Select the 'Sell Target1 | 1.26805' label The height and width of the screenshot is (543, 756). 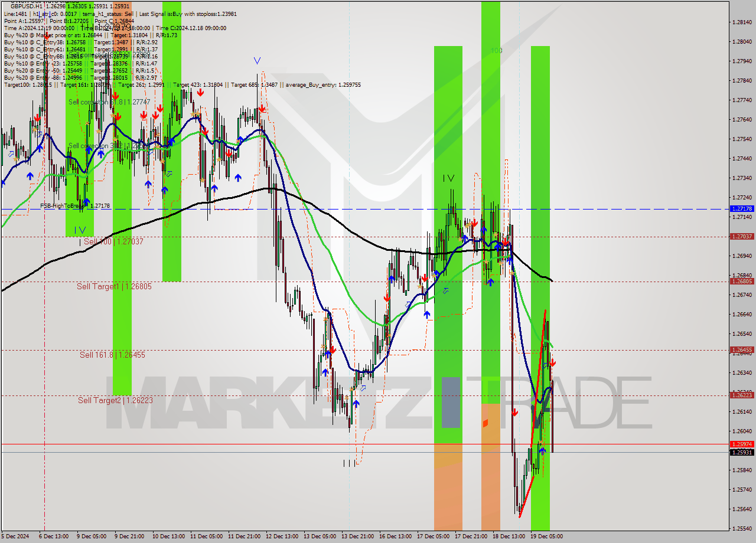point(114,286)
